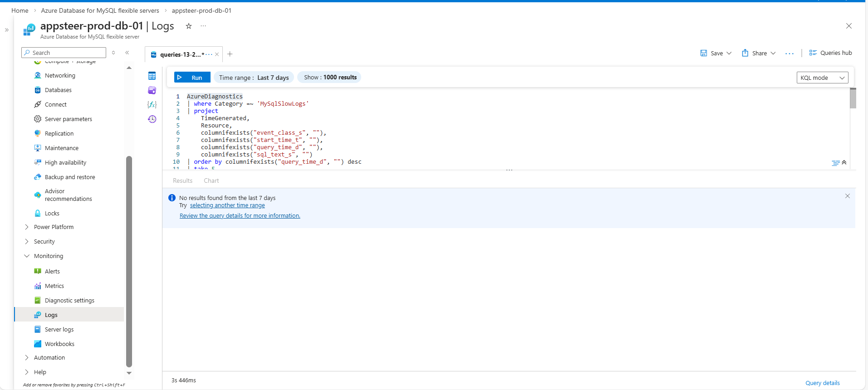868x390 pixels.
Task: Change the Time range Last 7 days
Action: pyautogui.click(x=254, y=78)
